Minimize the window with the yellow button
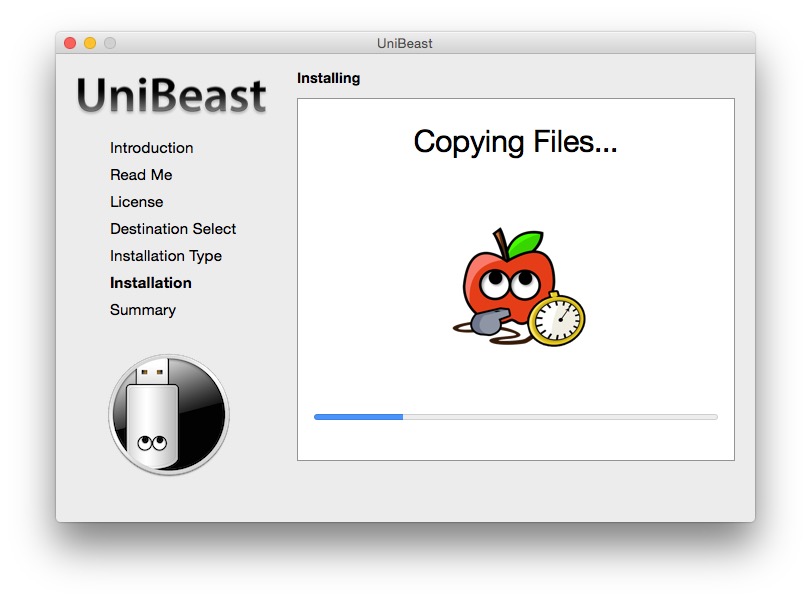Viewport: 811px width, 602px height. (x=90, y=43)
